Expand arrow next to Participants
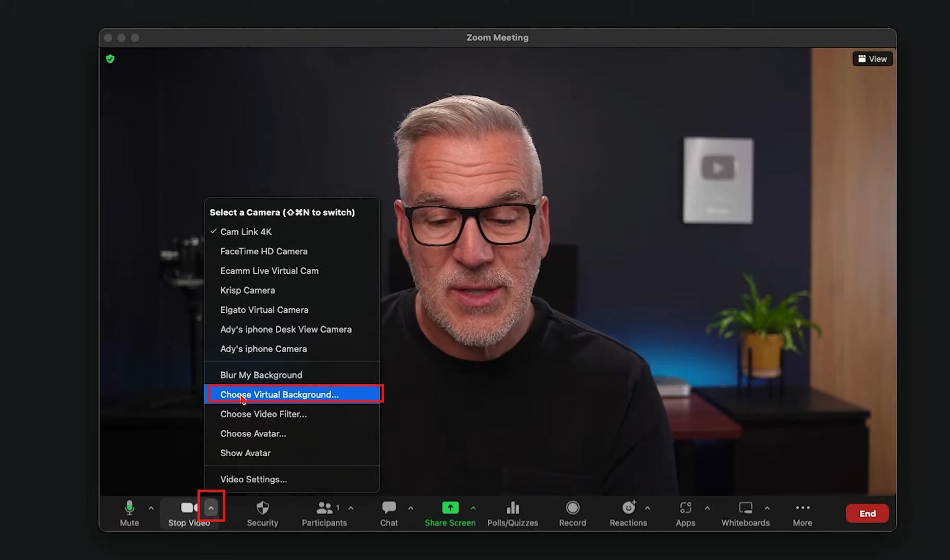 tap(351, 508)
